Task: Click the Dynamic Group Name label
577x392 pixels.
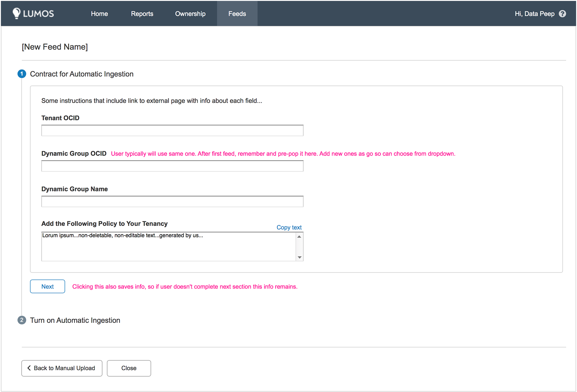Action: point(75,189)
